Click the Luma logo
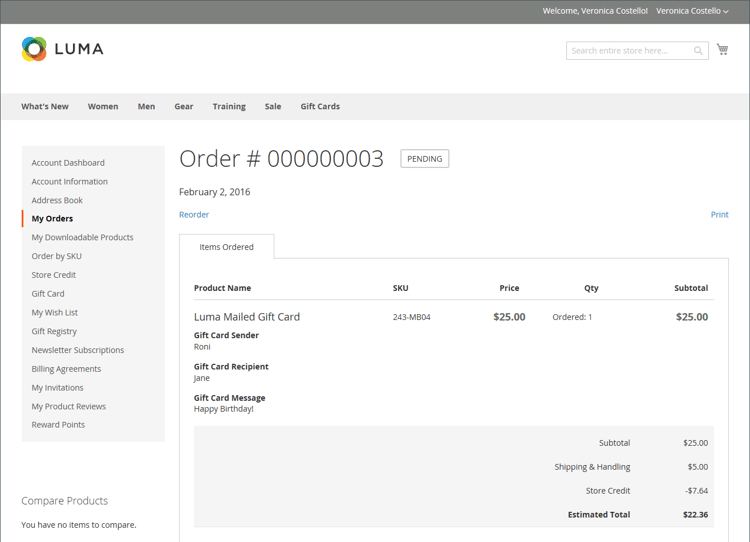 63,49
